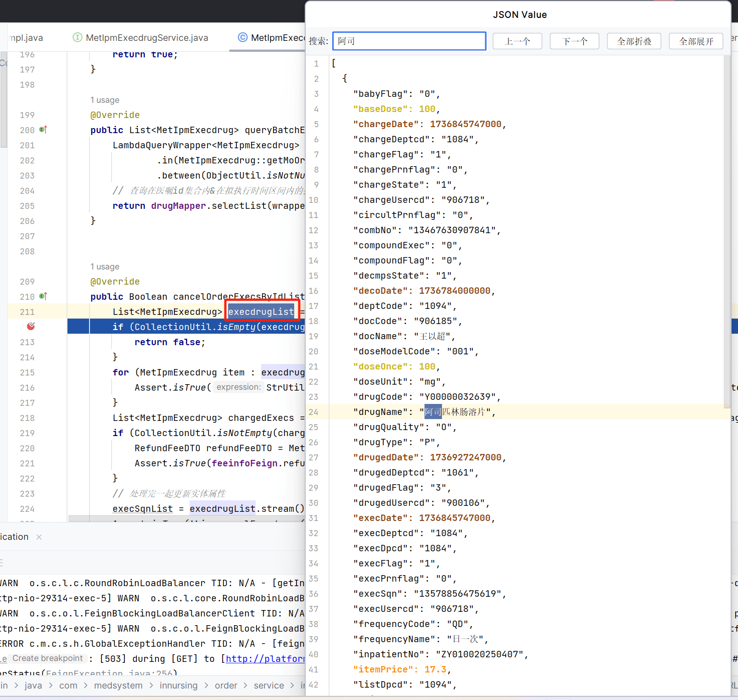Click the 全部折叠 collapse all button

[634, 41]
